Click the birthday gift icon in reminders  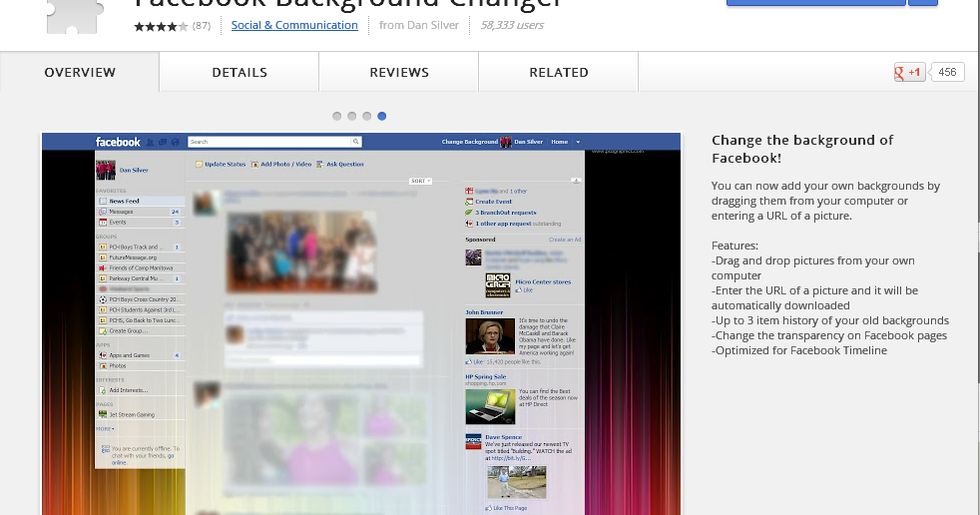point(469,192)
